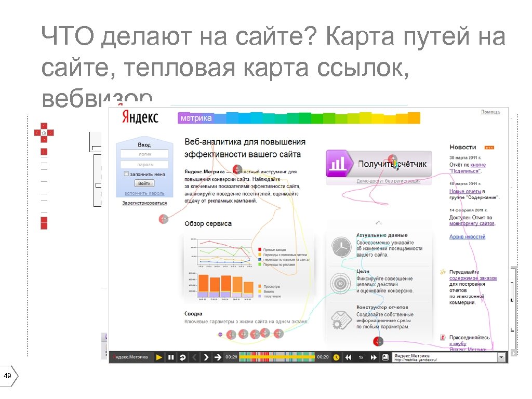The image size is (532, 399).
Task: Pause the Webvisor session replay
Action: (x=171, y=357)
